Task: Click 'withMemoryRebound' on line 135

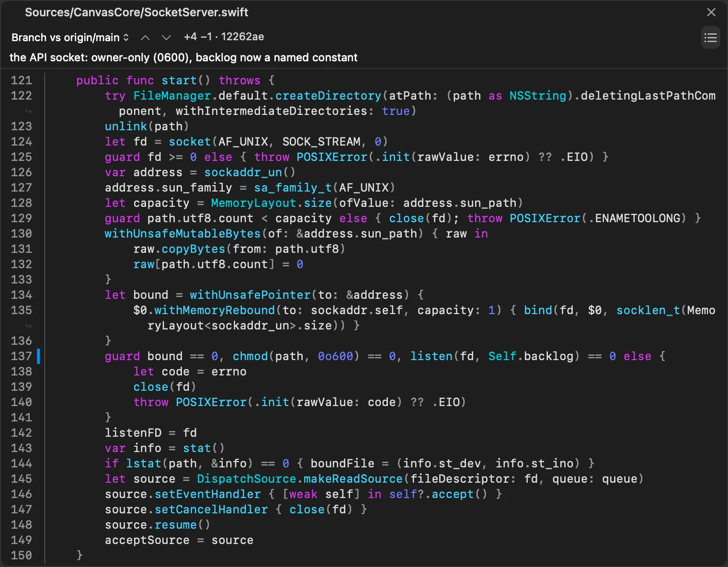Action: [215, 310]
